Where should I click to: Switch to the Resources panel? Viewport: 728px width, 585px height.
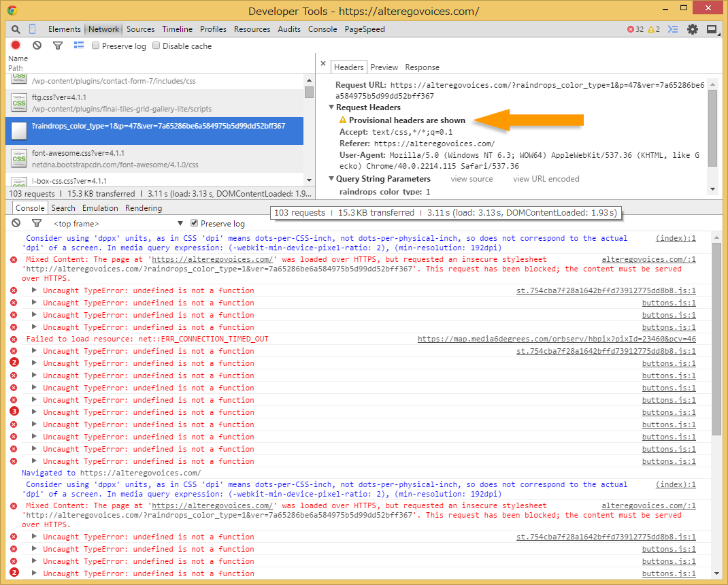pos(252,29)
